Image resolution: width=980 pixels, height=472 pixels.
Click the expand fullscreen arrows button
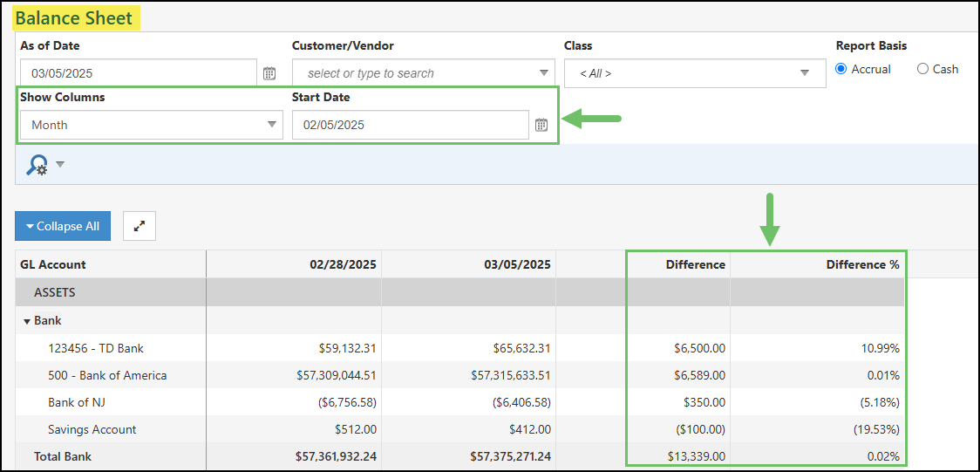tap(140, 226)
